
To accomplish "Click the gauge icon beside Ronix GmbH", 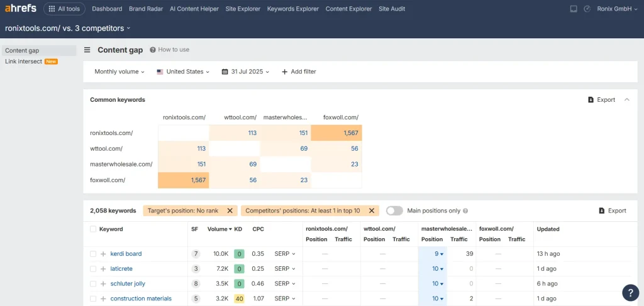I will [x=587, y=9].
